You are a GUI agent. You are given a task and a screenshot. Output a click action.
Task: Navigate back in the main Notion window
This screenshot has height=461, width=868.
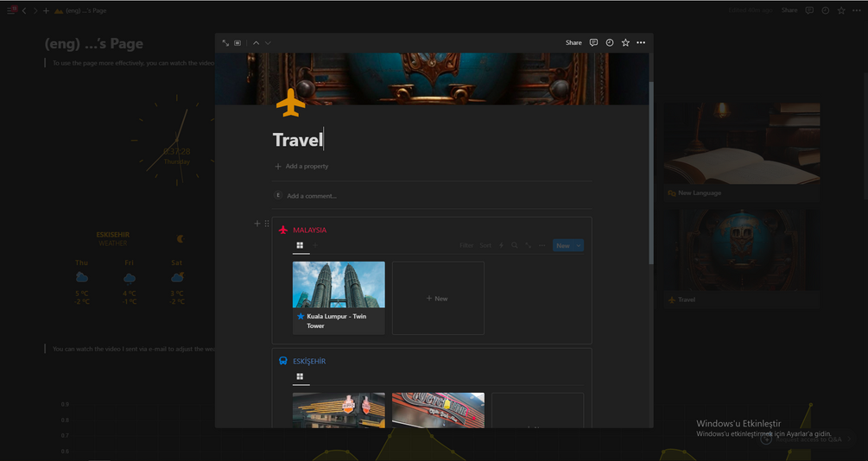[24, 10]
